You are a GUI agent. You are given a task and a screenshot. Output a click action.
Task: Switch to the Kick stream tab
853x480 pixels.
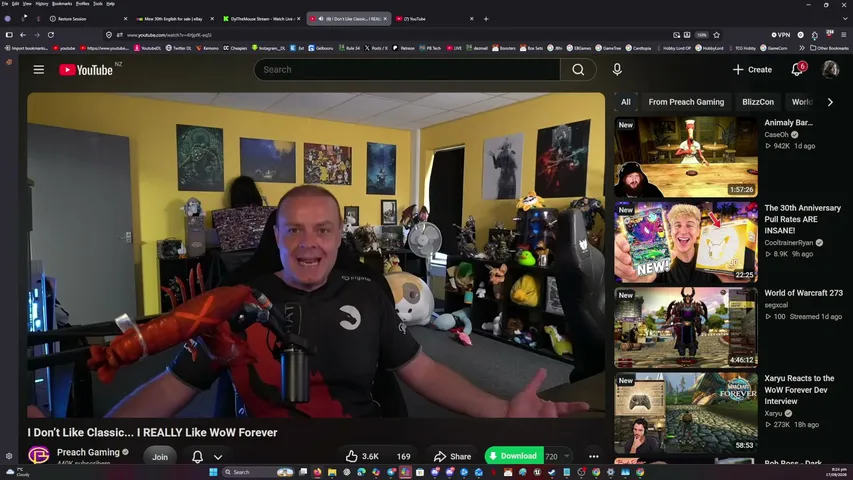pos(261,19)
